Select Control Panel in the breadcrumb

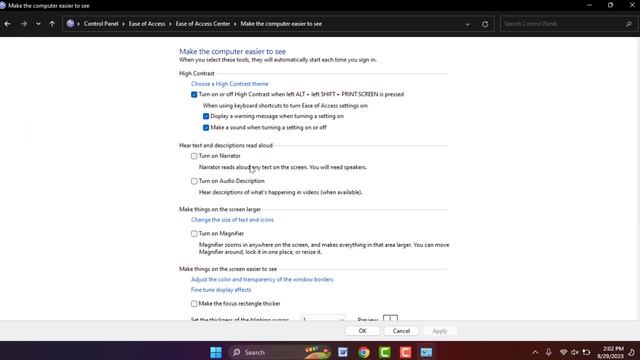101,24
